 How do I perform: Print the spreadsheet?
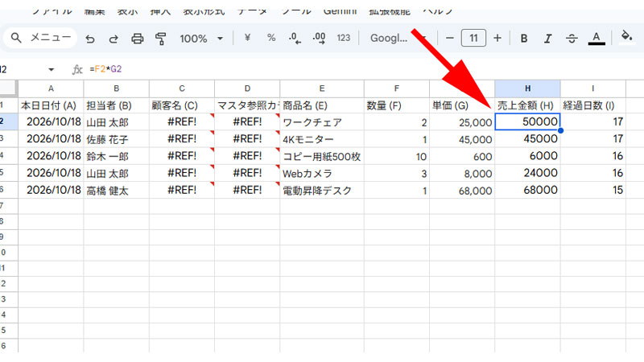click(137, 39)
